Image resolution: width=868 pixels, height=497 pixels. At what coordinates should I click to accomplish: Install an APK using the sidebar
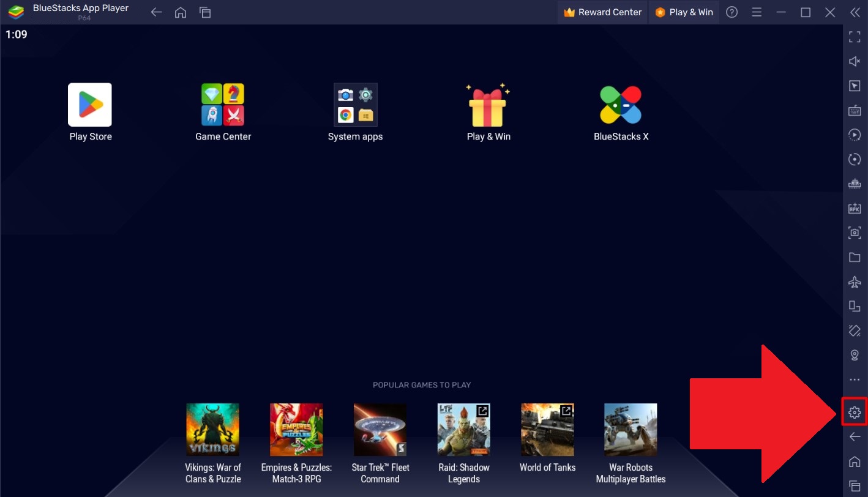point(855,208)
